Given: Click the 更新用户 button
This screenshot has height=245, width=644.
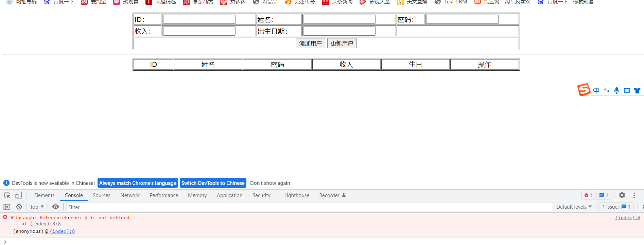Looking at the screenshot, I should pyautogui.click(x=342, y=43).
